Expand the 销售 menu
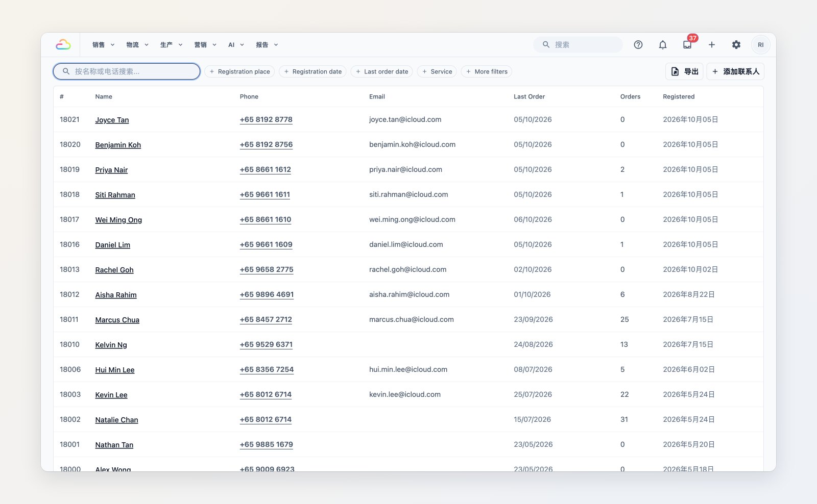This screenshot has height=504, width=817. tap(104, 45)
